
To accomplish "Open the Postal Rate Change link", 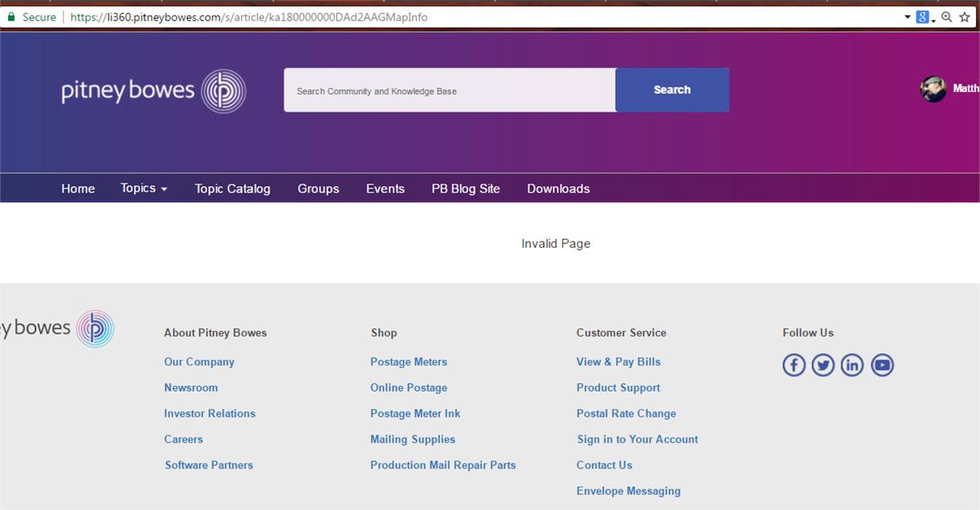I will pyautogui.click(x=626, y=414).
